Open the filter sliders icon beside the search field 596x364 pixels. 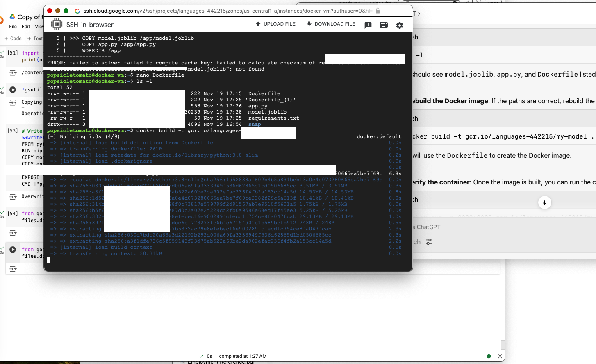click(x=429, y=242)
